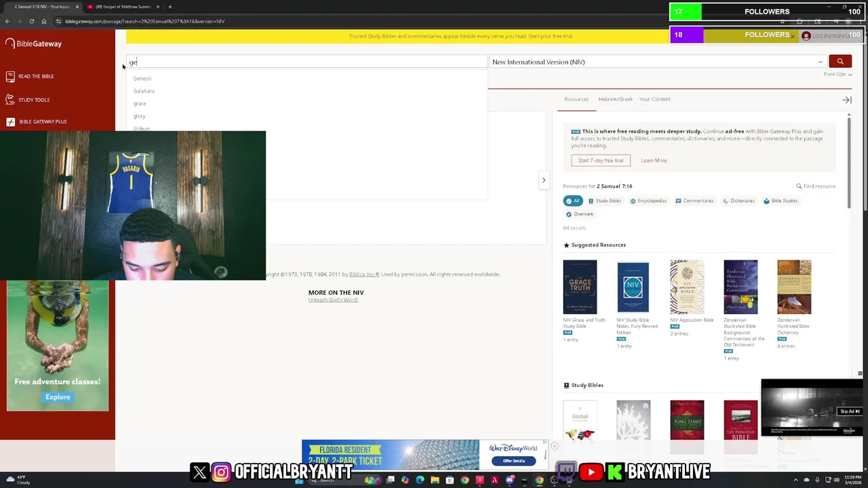Screen dimensions: 868x488
Task: Click the browser back arrow
Action: 7,21
